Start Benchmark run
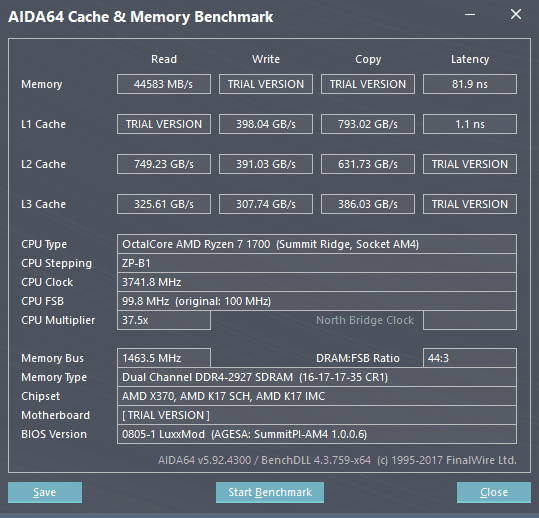This screenshot has width=539, height=518. pos(270,492)
